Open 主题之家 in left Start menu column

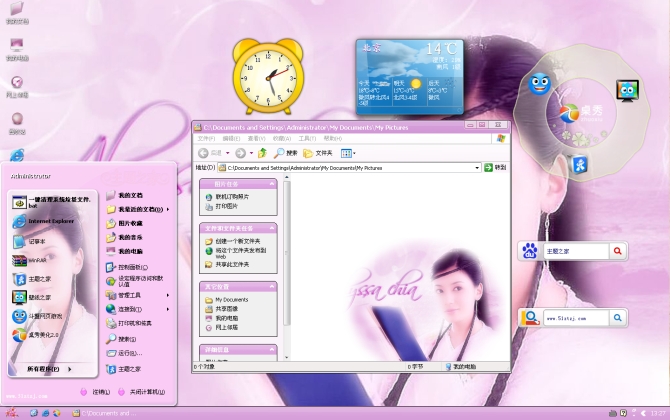[x=32, y=279]
